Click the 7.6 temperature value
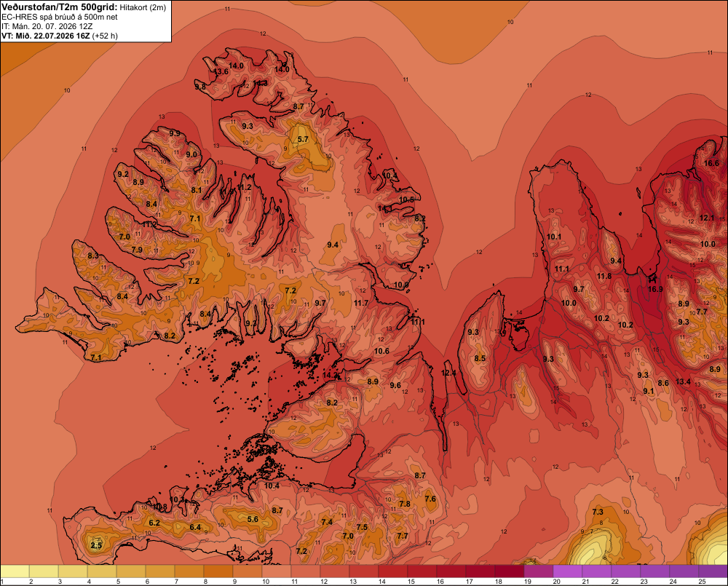Screen dimensions: 728x586 (x=430, y=499)
